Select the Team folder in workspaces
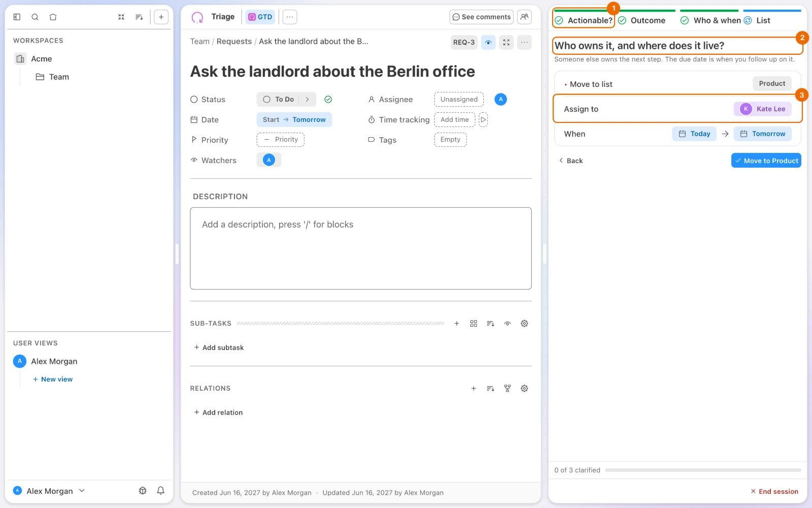Image resolution: width=812 pixels, height=508 pixels. point(52,77)
